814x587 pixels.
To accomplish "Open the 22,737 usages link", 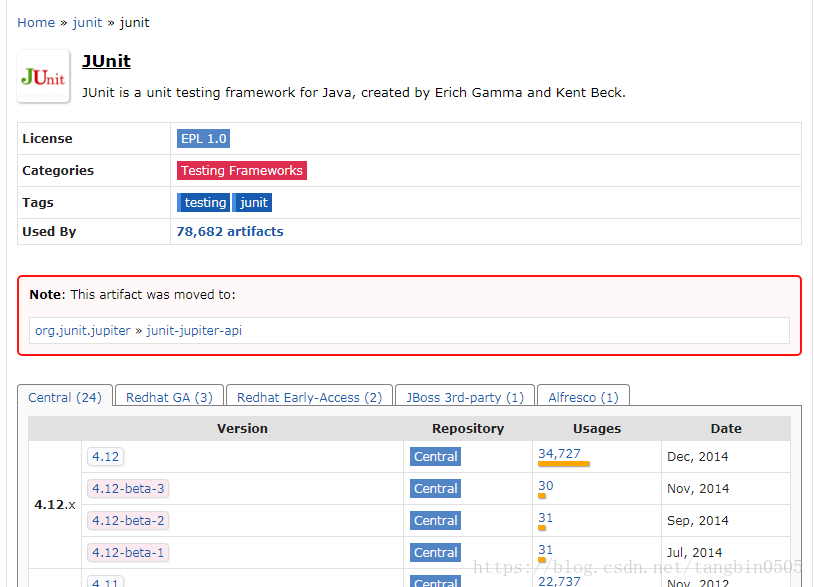I will click(x=560, y=581).
